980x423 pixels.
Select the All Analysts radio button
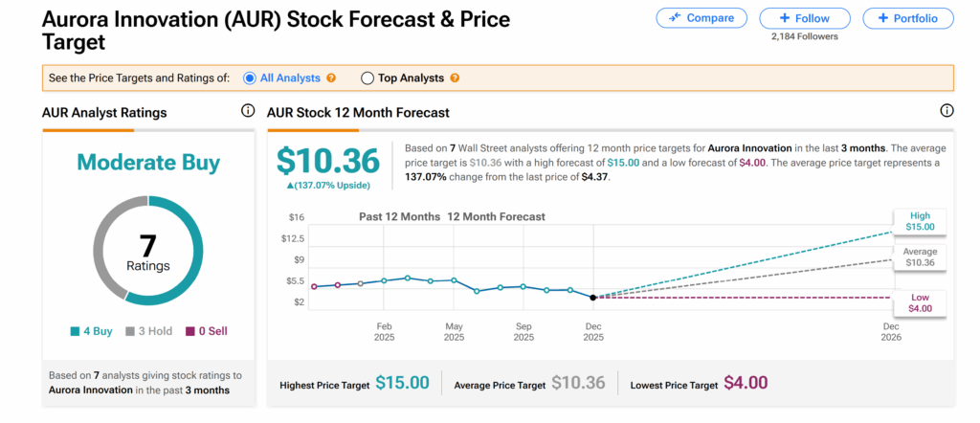point(251,78)
